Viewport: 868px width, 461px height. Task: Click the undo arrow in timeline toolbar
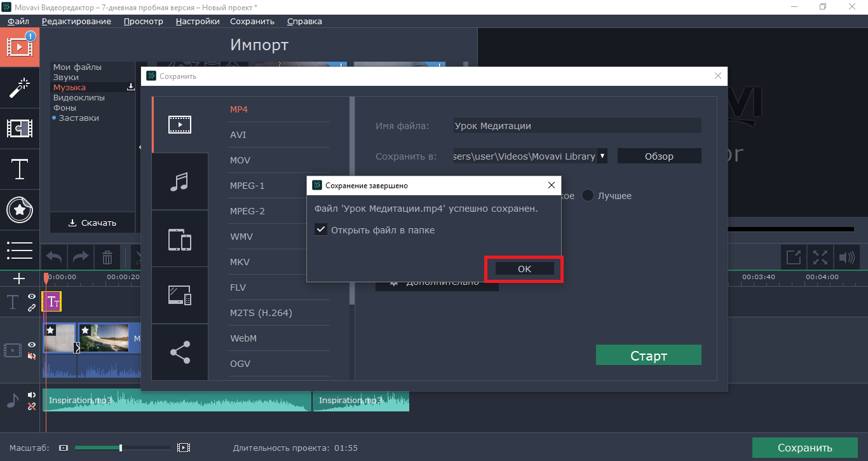[54, 258]
